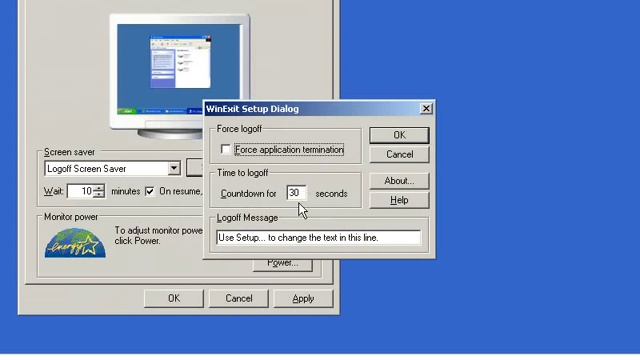
Task: Cancel the WinExit Setup Dialog
Action: [399, 154]
